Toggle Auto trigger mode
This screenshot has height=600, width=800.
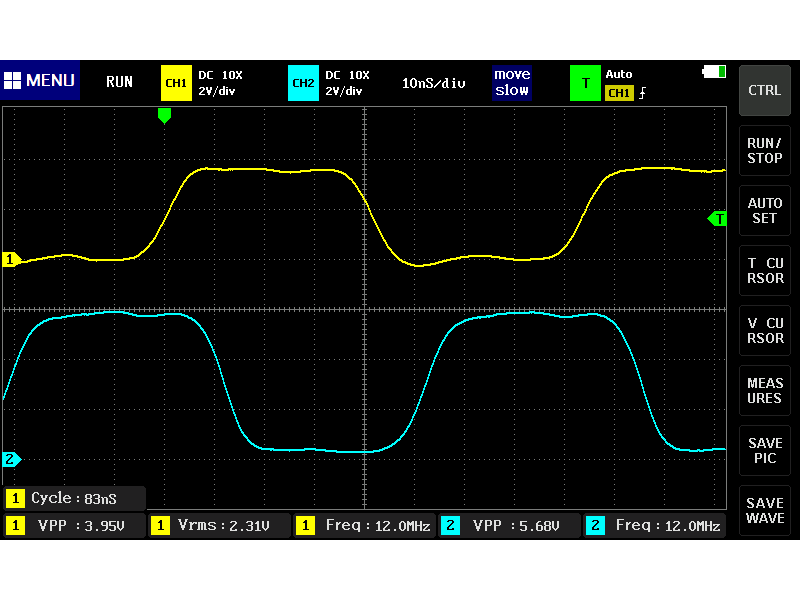click(x=618, y=72)
